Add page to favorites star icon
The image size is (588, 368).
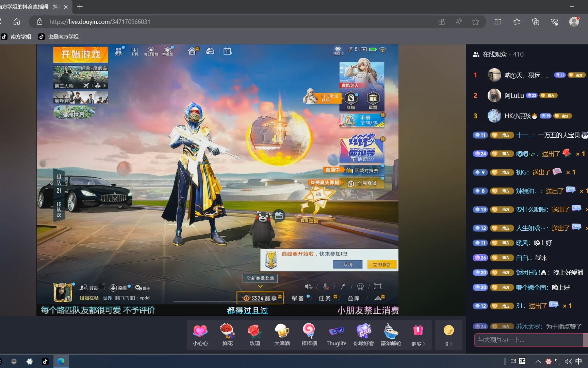tap(475, 22)
